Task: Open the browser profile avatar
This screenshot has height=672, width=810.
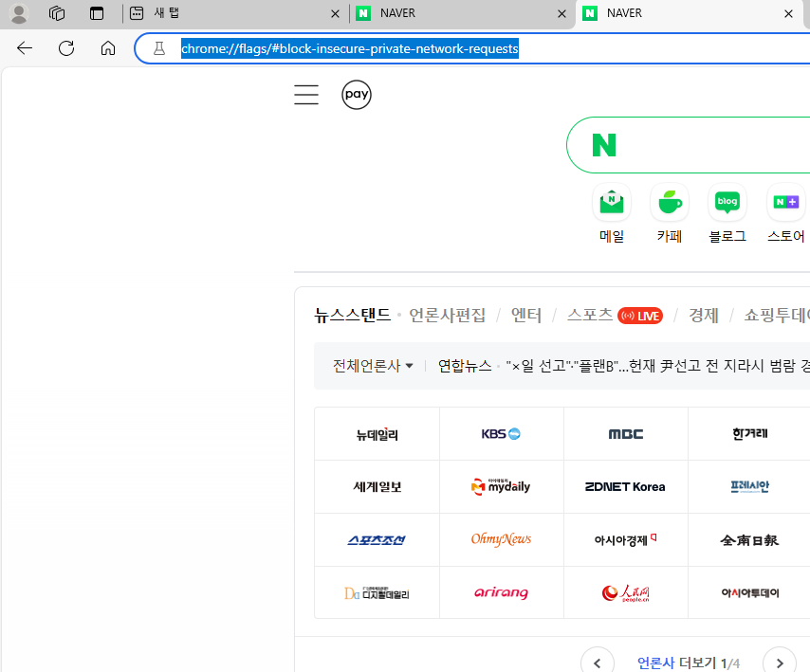Action: click(x=19, y=13)
